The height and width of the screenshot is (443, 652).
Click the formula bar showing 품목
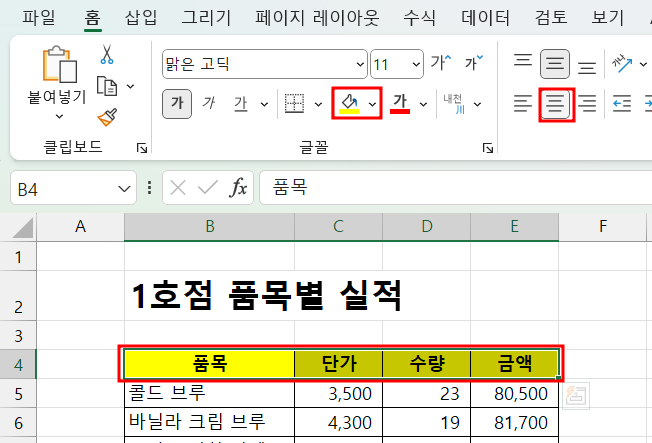[x=456, y=188]
